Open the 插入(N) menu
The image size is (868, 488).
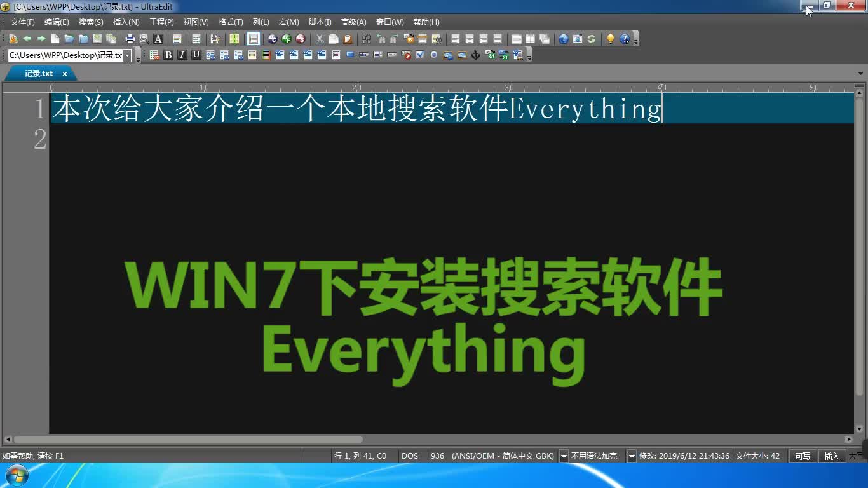pyautogui.click(x=126, y=22)
